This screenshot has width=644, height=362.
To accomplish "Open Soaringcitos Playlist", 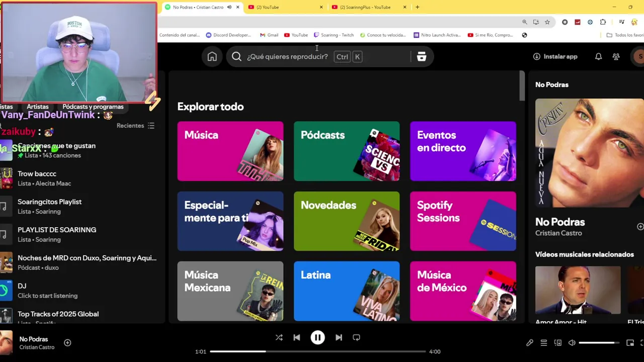I will 80,207.
